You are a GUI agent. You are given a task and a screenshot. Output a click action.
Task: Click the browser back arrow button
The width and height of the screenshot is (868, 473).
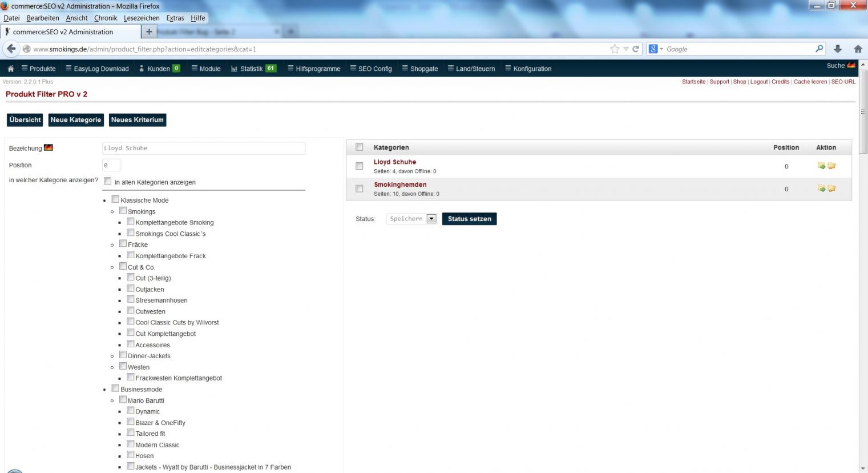(11, 49)
